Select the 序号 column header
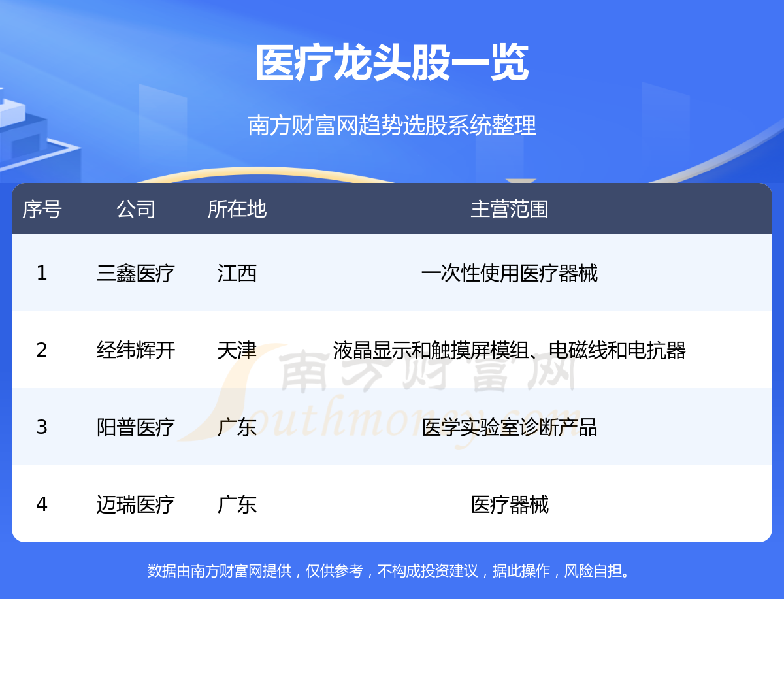784x686 pixels. point(42,209)
